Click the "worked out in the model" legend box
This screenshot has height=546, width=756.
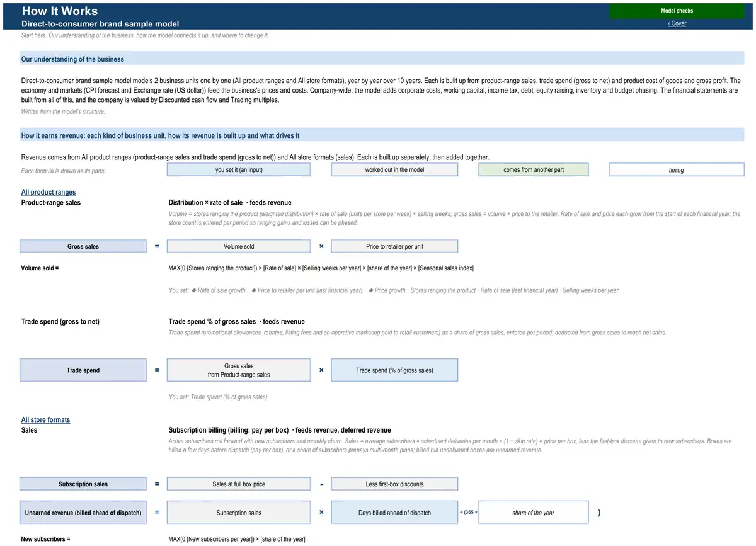pos(394,169)
